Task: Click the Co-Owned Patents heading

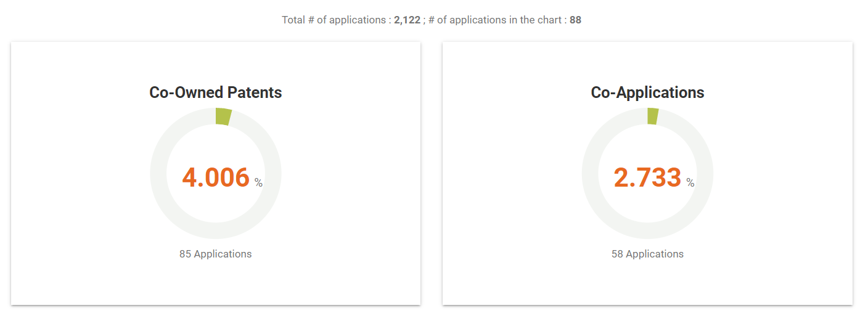Action: tap(216, 92)
